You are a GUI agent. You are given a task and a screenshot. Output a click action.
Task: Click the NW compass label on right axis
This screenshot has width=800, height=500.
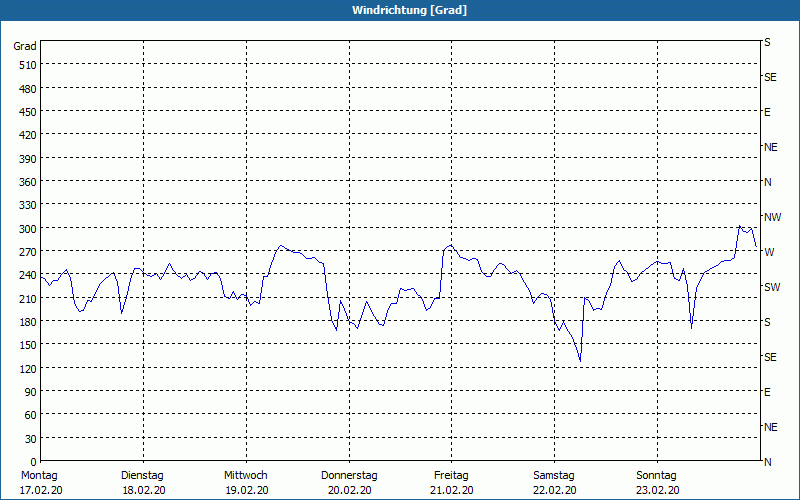coord(772,217)
